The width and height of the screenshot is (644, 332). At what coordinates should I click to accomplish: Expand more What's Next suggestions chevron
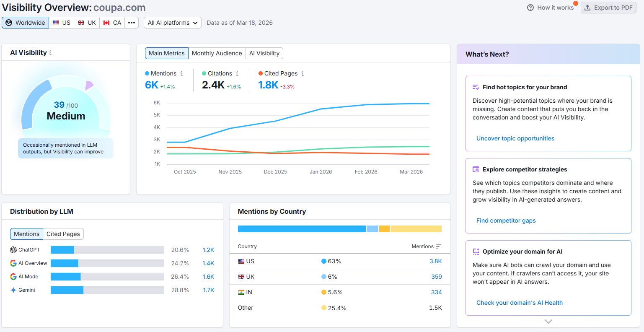coord(548,322)
